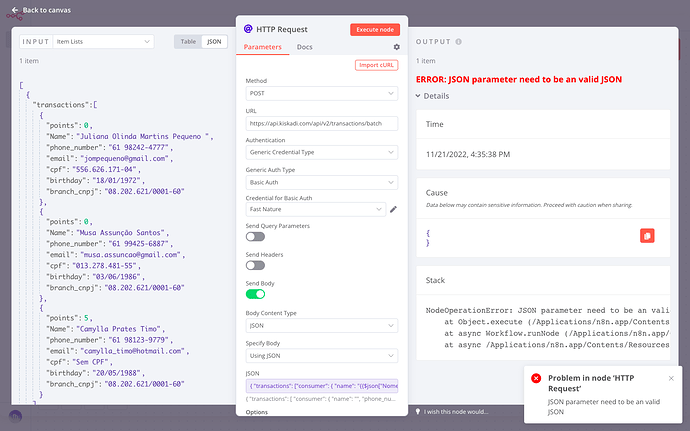Click the HTTP Request node icon
The width and height of the screenshot is (690, 431).
click(x=248, y=29)
